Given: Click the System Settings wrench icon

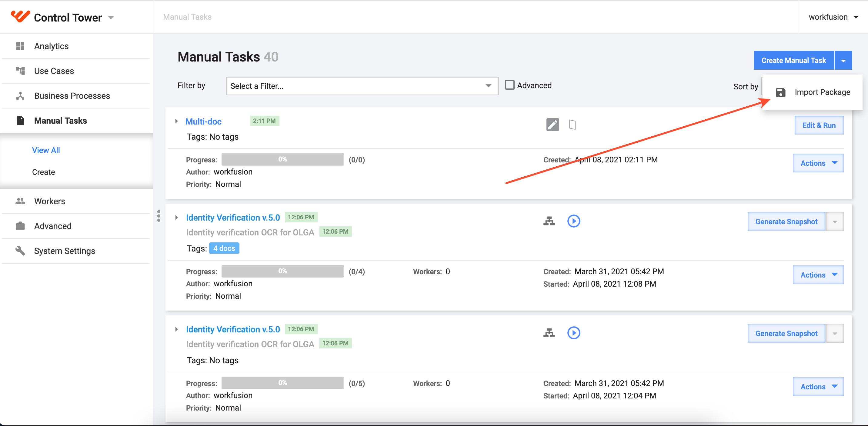Looking at the screenshot, I should pyautogui.click(x=20, y=251).
